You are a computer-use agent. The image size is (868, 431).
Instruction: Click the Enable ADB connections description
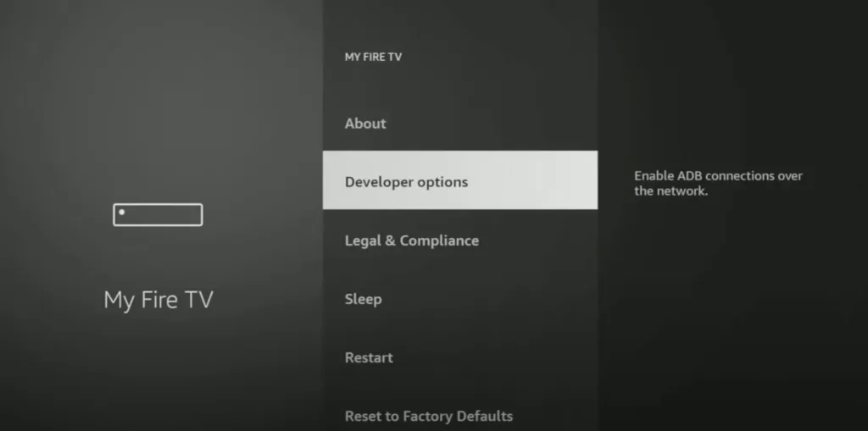point(718,183)
